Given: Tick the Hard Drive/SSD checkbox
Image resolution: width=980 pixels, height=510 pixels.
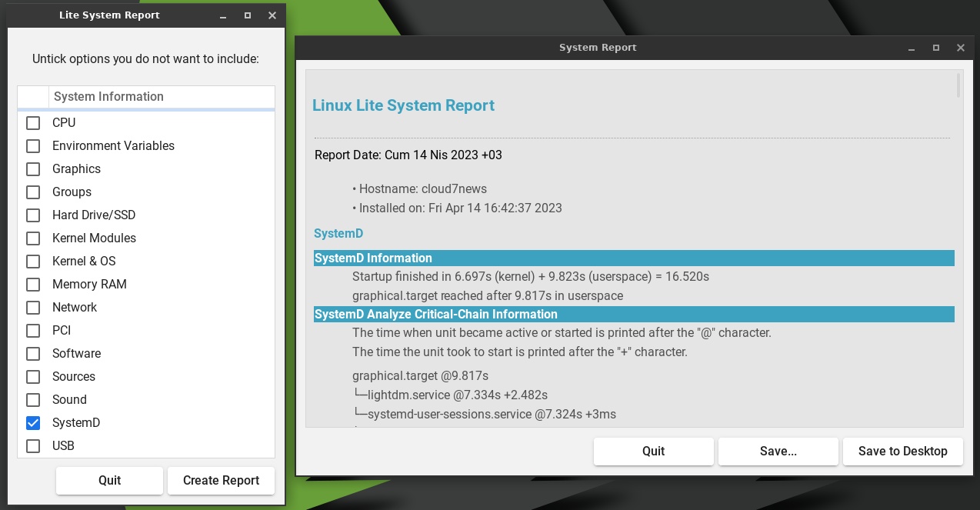Looking at the screenshot, I should point(33,215).
